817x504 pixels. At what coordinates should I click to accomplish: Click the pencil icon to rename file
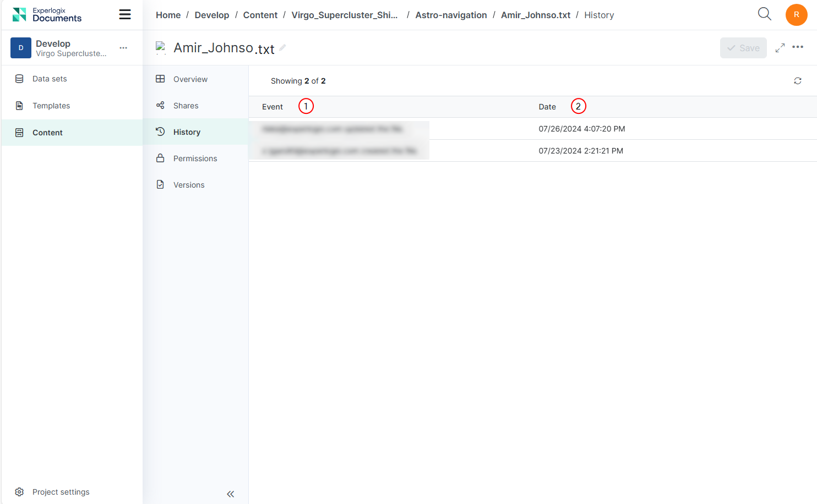click(282, 48)
